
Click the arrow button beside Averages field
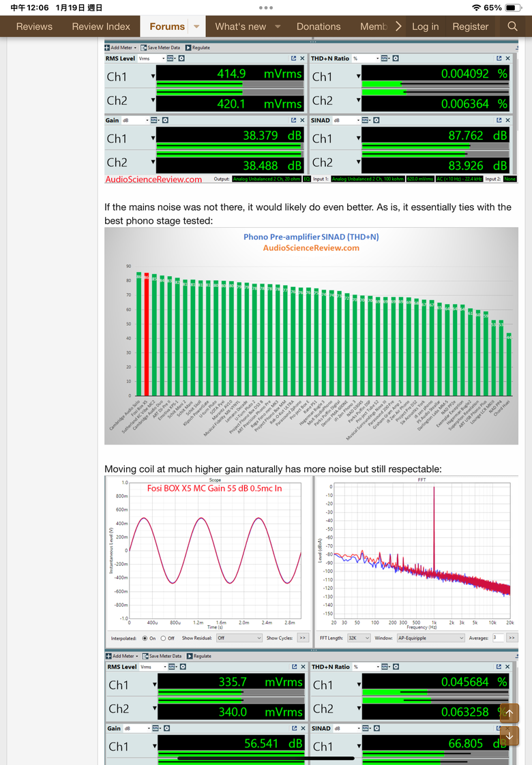512,637
